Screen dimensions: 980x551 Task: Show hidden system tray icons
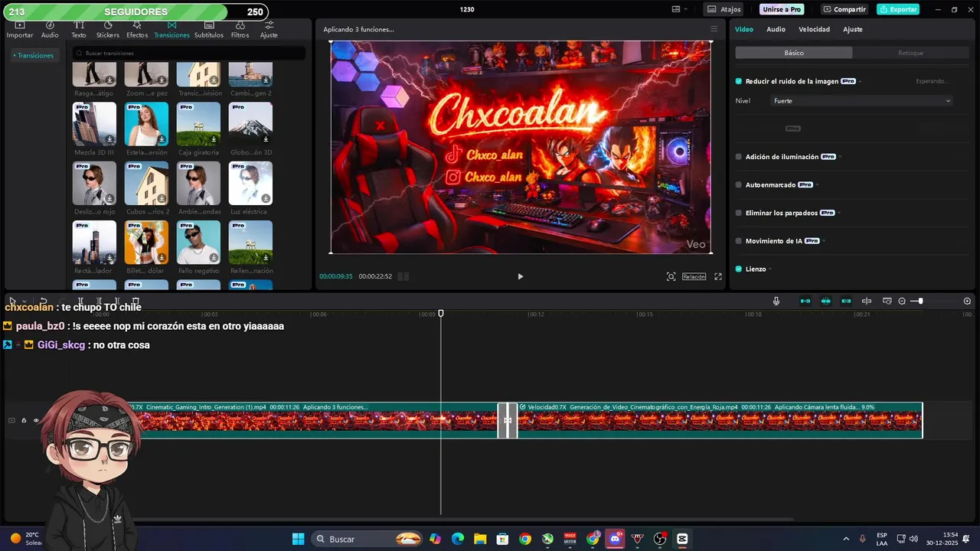pyautogui.click(x=846, y=539)
